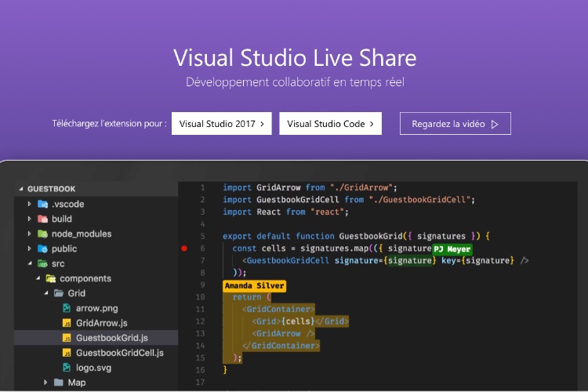Click the red breakpoint dot on line 6

(184, 249)
